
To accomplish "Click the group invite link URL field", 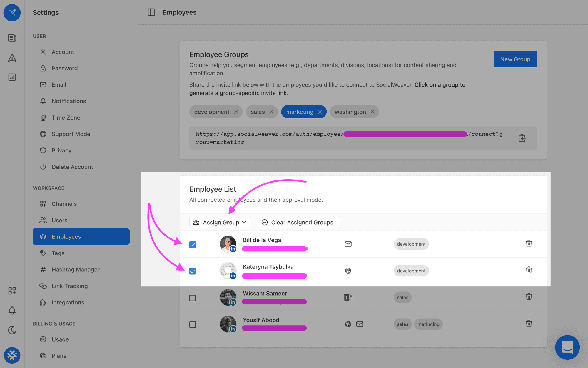I will pos(363,138).
